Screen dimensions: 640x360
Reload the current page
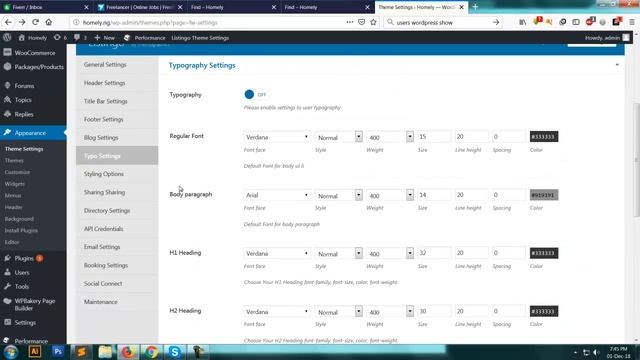pos(36,22)
